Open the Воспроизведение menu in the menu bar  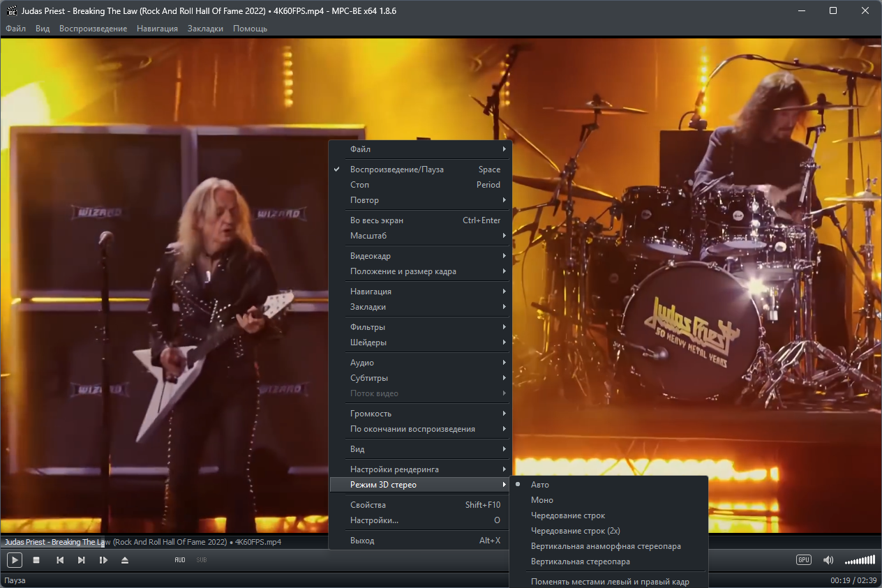(94, 29)
